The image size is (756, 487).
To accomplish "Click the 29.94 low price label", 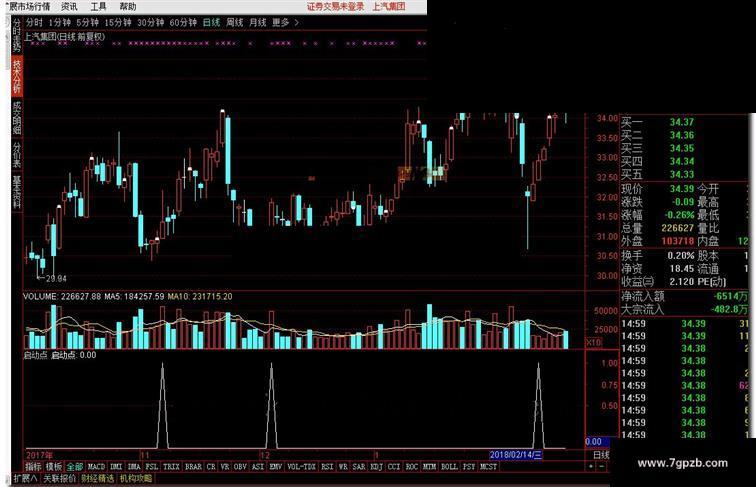I will 56,278.
